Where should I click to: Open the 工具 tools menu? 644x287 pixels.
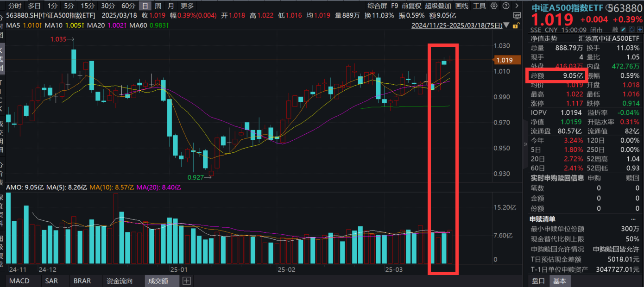click(480, 6)
